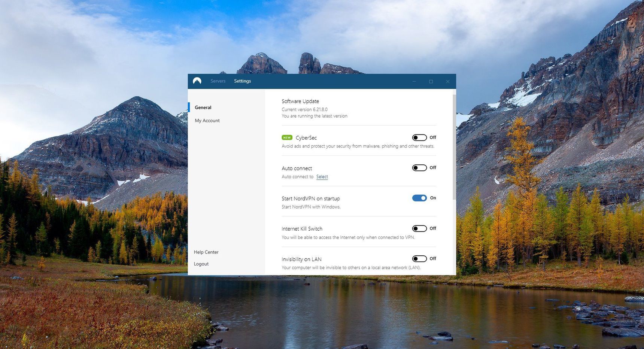Click the 'Invisibility on LAN' label

point(301,259)
